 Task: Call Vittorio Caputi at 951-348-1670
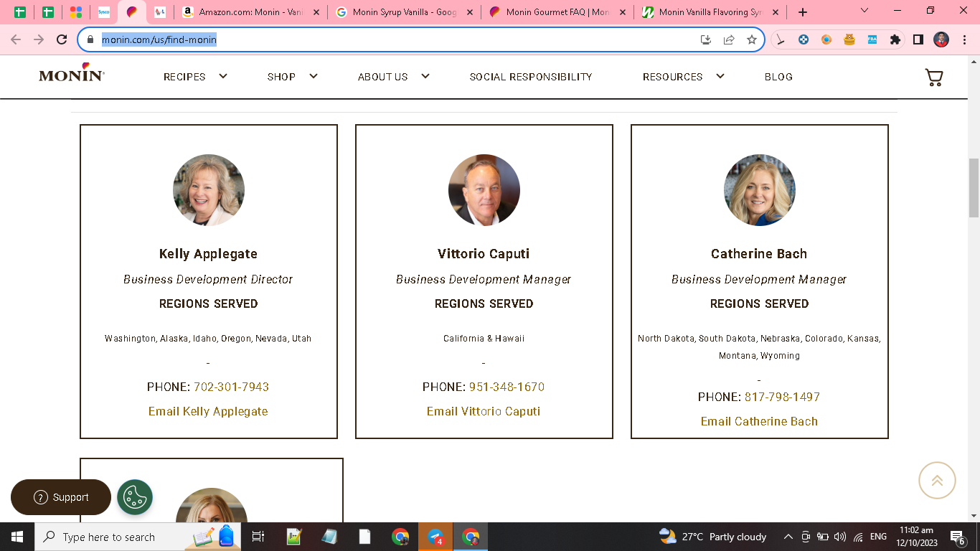[507, 387]
